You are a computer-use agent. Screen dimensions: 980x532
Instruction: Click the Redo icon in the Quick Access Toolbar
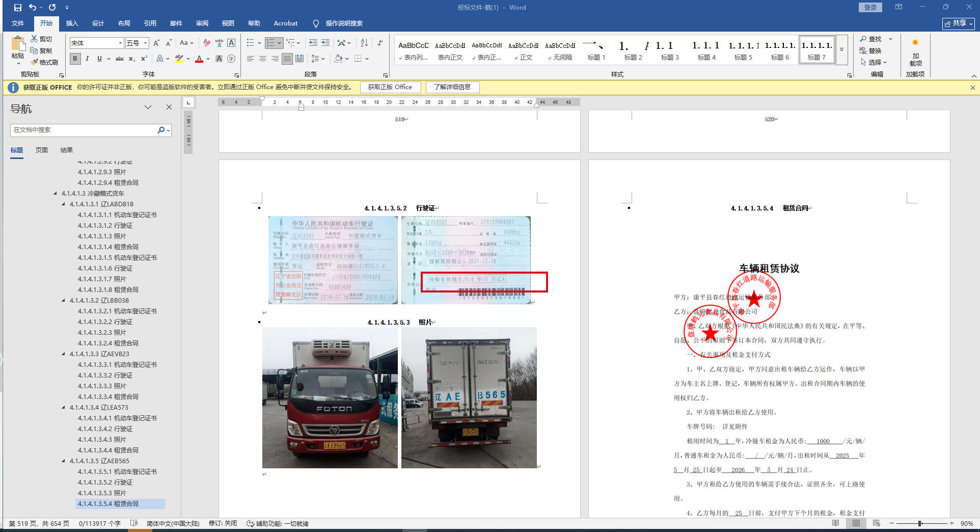point(52,8)
